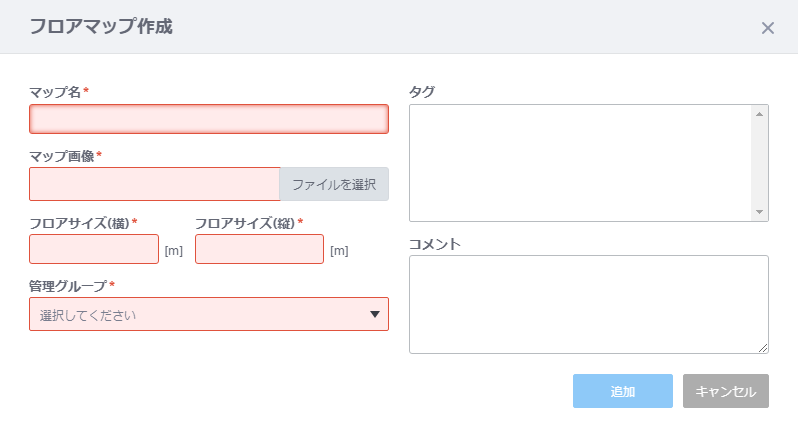The height and width of the screenshot is (427, 798).
Task: Focus the コメント text area
Action: point(589,304)
